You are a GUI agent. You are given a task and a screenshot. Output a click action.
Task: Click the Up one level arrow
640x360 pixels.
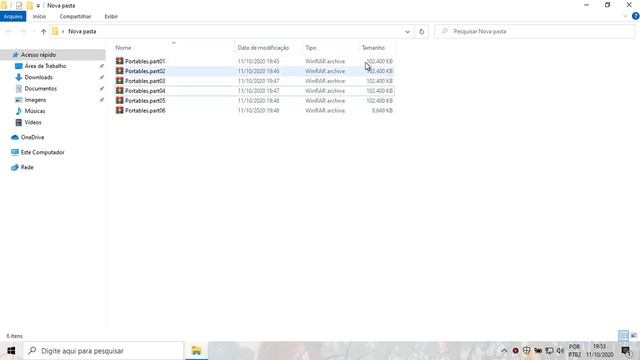pyautogui.click(x=43, y=31)
